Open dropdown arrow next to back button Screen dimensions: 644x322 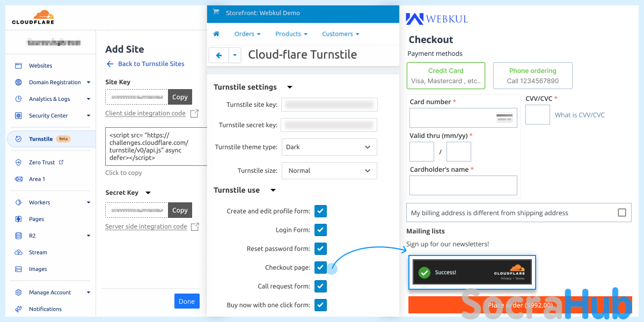click(235, 55)
